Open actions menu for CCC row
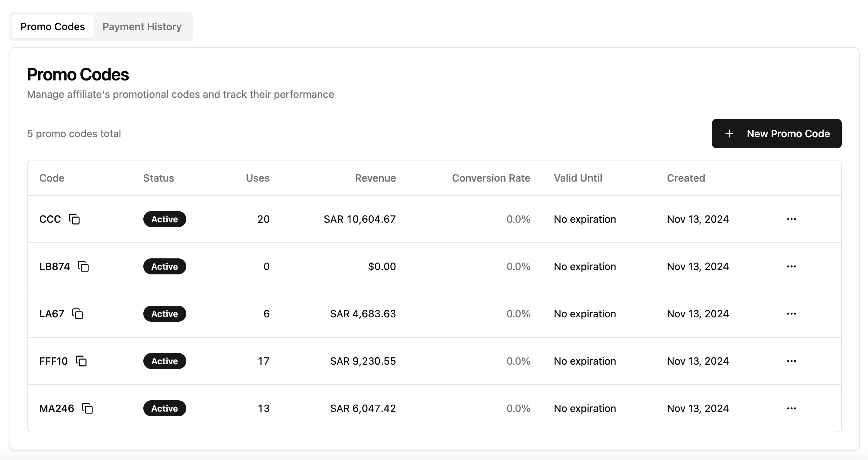 pyautogui.click(x=791, y=219)
